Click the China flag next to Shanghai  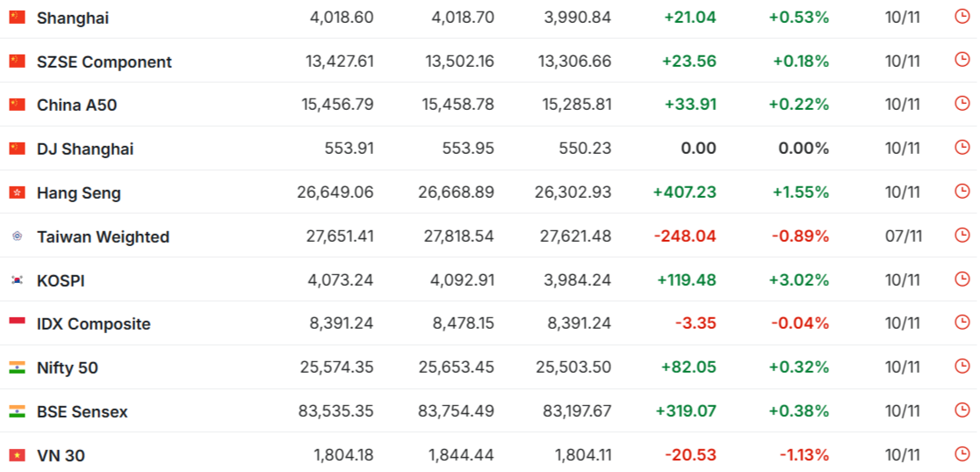coord(18,18)
